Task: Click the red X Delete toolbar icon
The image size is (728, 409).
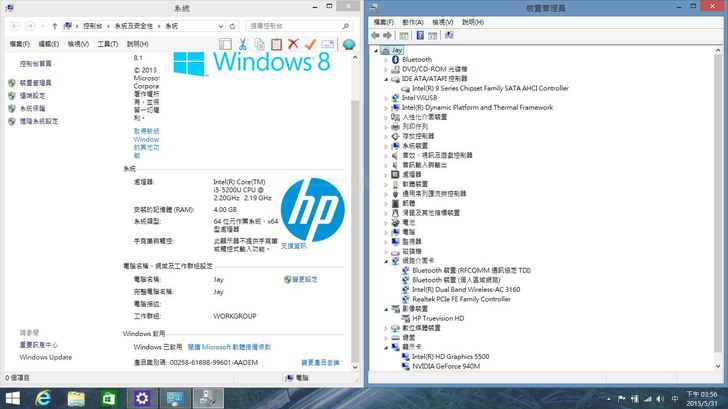Action: pos(293,44)
